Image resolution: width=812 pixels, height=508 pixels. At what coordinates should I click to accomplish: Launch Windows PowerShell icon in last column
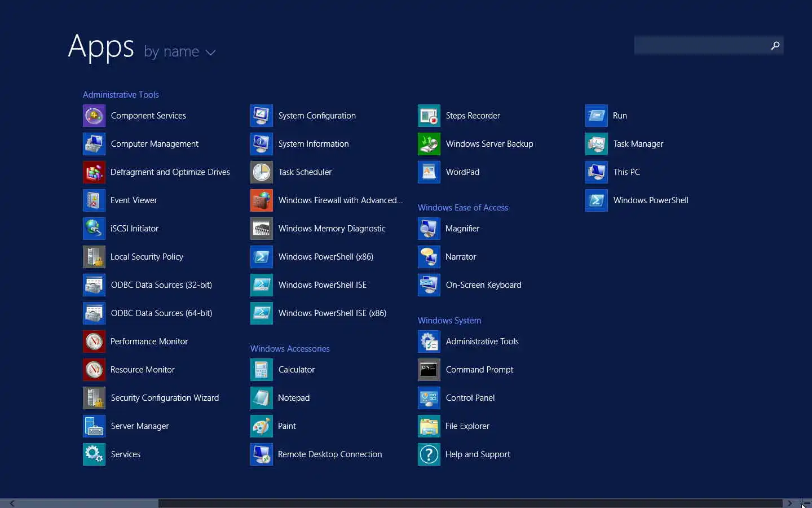[596, 200]
